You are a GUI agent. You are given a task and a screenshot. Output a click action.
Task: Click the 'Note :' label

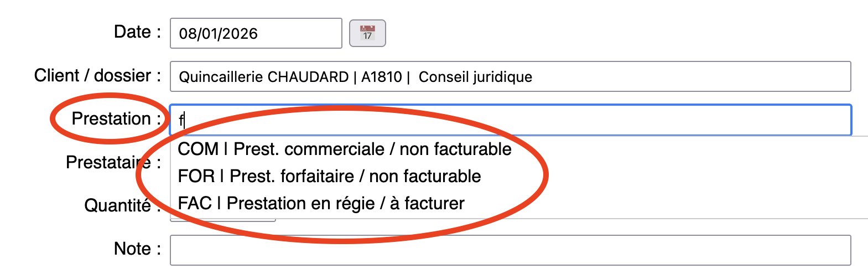[x=137, y=249]
